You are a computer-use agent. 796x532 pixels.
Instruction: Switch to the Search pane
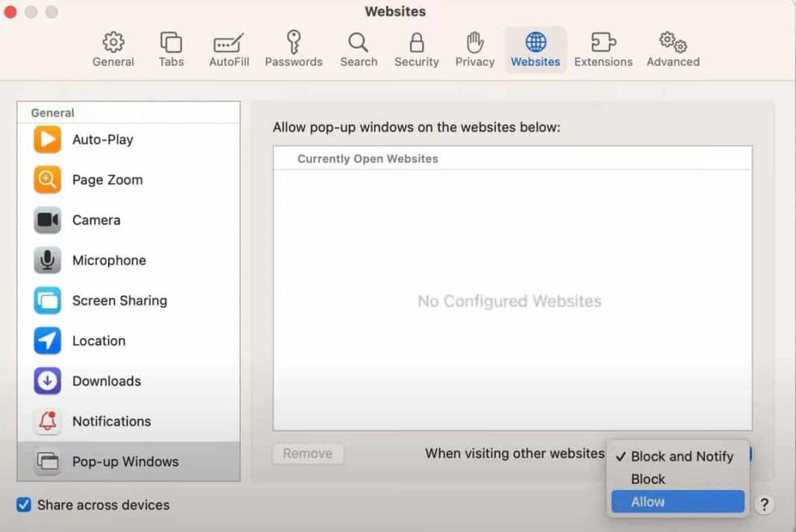click(x=358, y=48)
